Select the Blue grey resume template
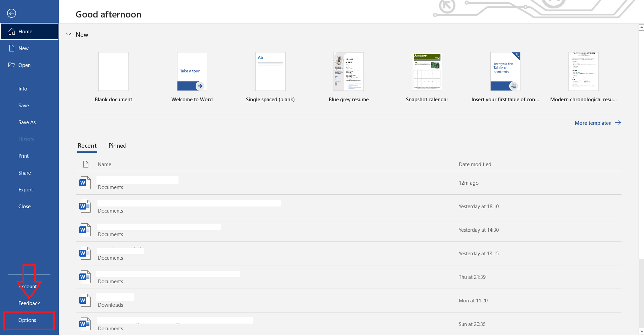This screenshot has height=335, width=644. tap(349, 77)
